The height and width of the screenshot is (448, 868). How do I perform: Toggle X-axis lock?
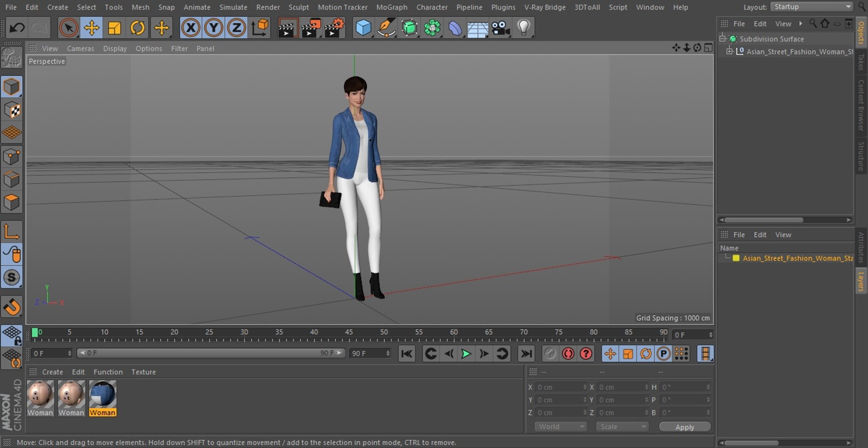(191, 28)
